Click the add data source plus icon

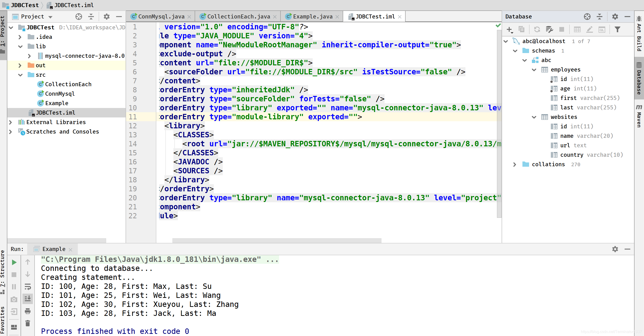pos(509,30)
